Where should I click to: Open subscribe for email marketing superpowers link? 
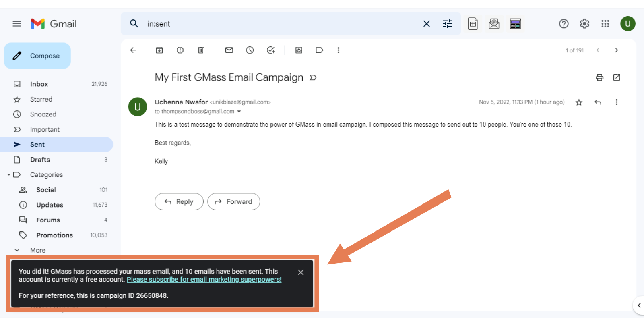click(x=204, y=280)
